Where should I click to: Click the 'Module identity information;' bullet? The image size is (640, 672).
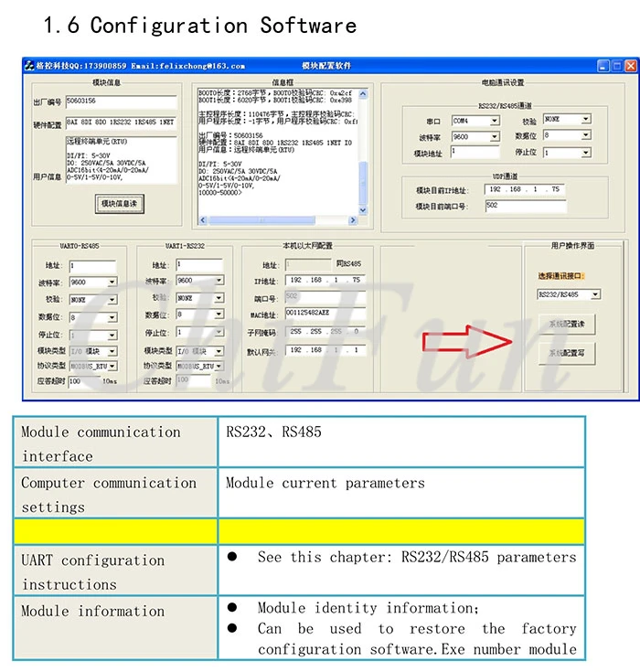(x=368, y=608)
